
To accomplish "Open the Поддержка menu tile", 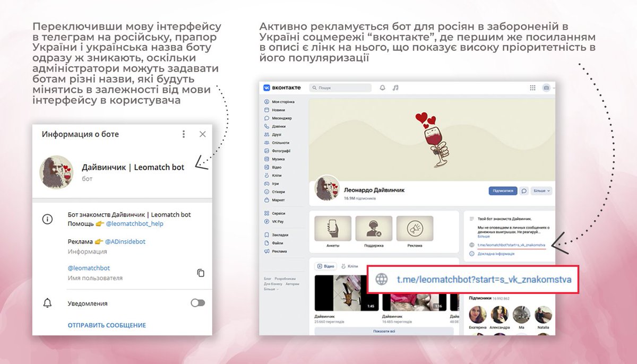I will tap(374, 232).
